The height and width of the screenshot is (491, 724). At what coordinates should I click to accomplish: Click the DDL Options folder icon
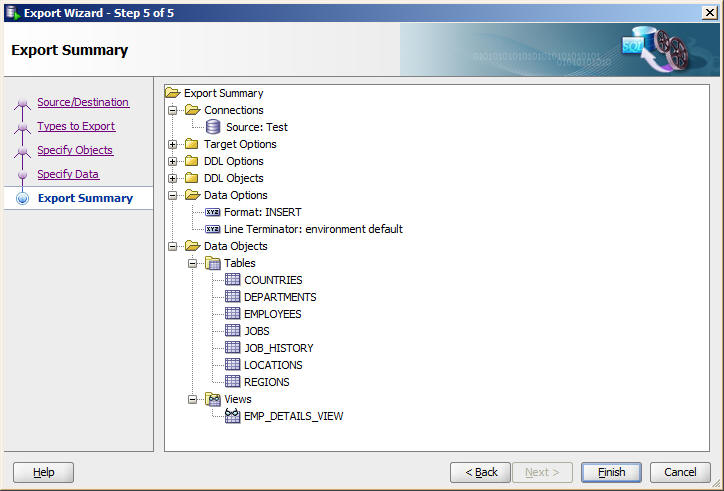click(x=192, y=161)
